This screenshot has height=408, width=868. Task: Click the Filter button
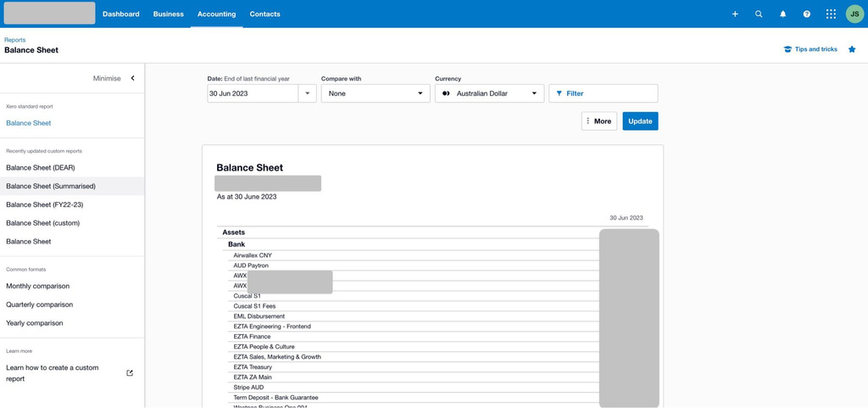coord(604,93)
